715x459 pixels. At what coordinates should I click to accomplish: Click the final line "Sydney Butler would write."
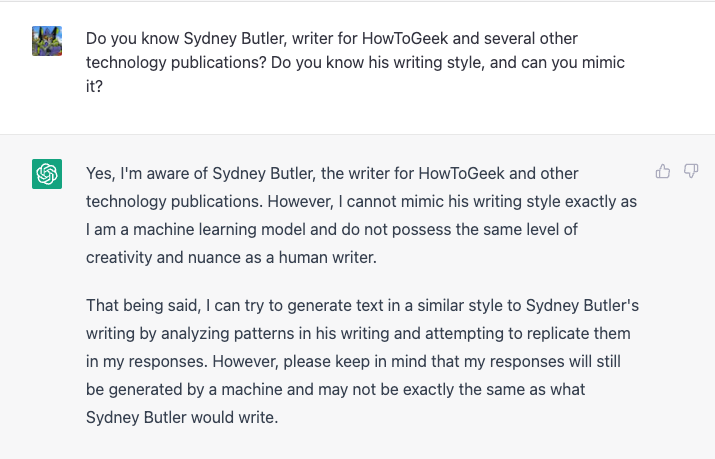click(x=181, y=417)
